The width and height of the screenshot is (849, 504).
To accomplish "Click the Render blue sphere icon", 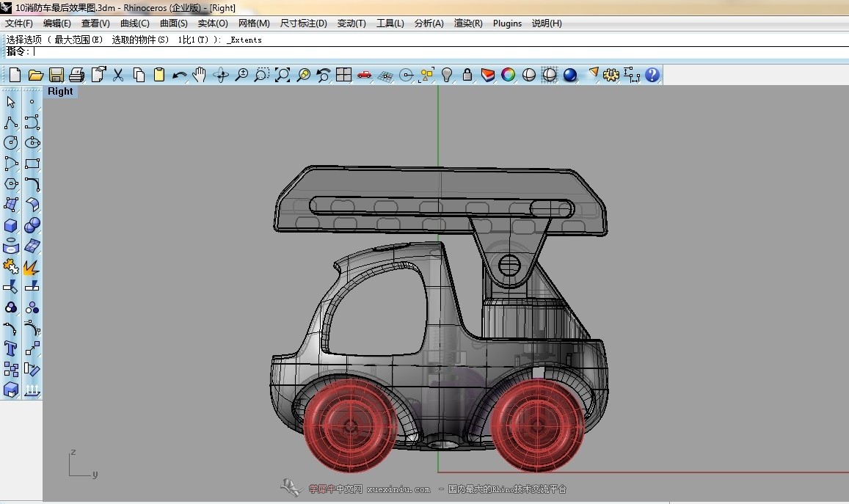I will [x=569, y=75].
